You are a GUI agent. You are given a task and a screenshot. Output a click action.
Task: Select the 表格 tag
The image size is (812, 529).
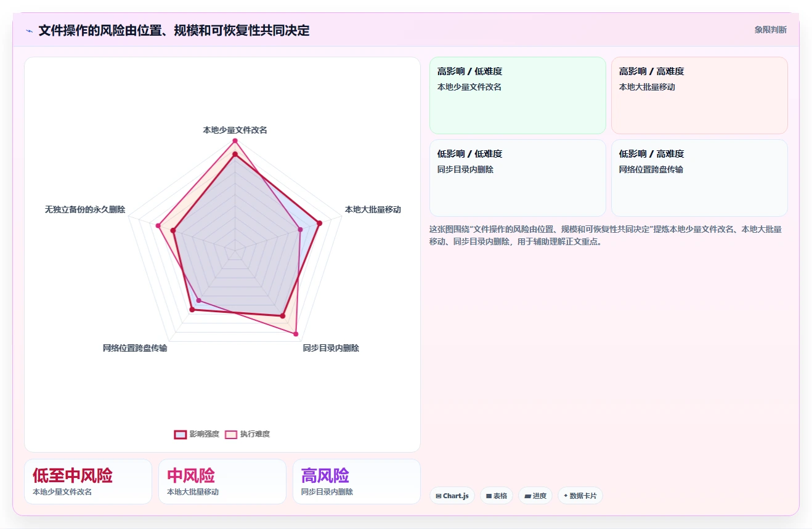[497, 496]
